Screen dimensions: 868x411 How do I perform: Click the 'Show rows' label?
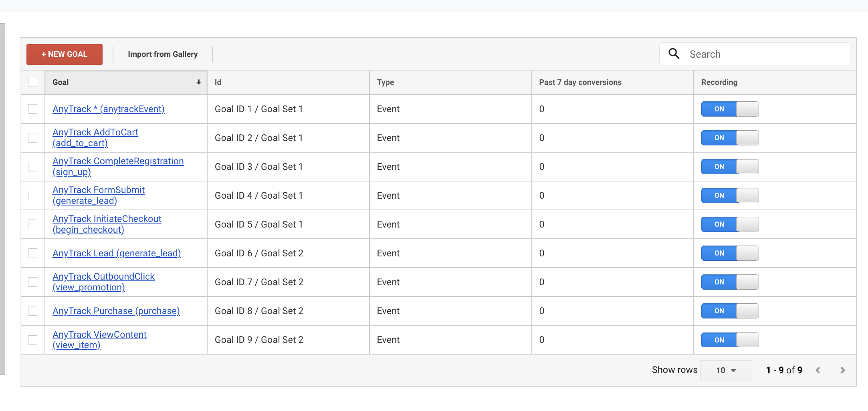[x=674, y=370]
